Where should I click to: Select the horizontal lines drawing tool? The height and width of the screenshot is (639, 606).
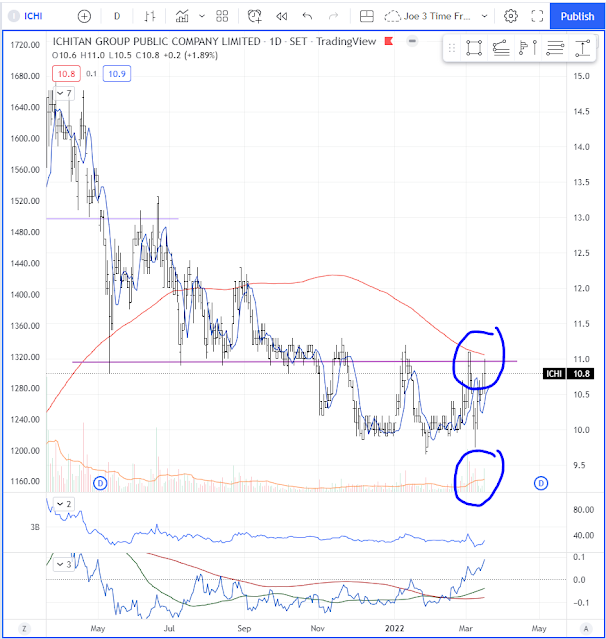tap(555, 48)
